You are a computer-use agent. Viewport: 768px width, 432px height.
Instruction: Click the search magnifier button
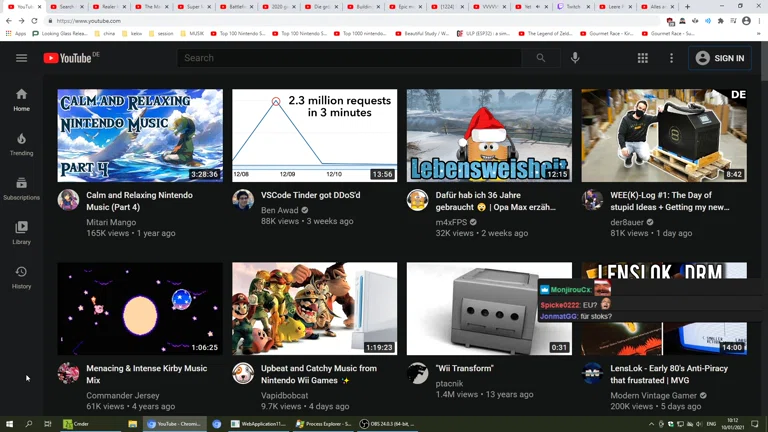(x=541, y=58)
